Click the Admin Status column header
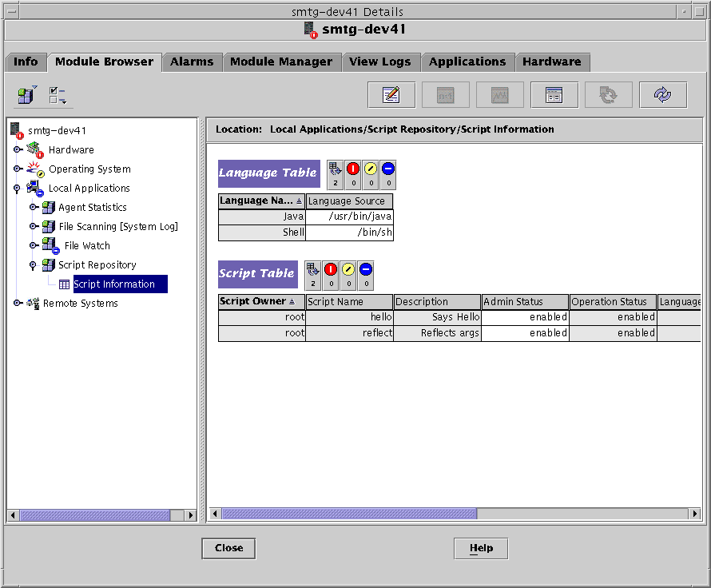The width and height of the screenshot is (711, 588). 525,301
